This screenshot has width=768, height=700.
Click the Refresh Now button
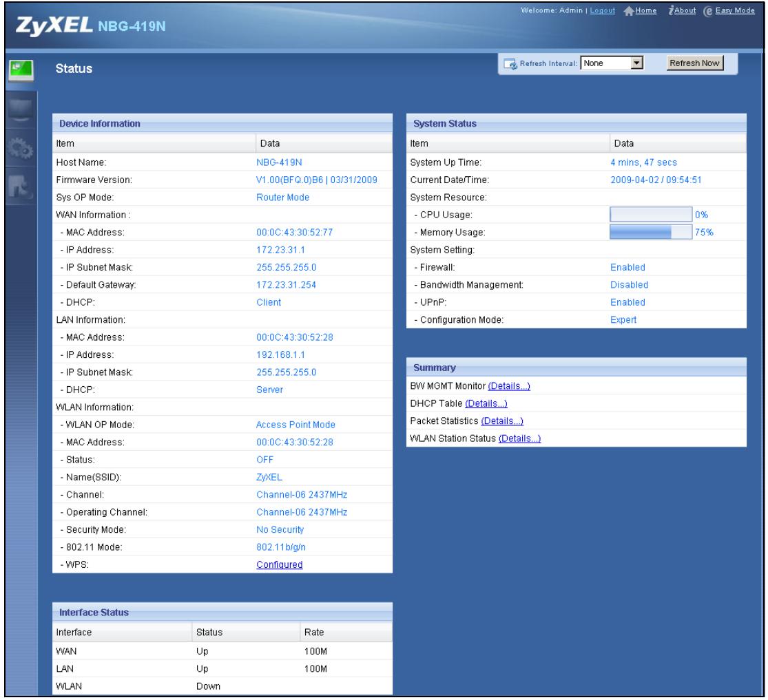694,63
